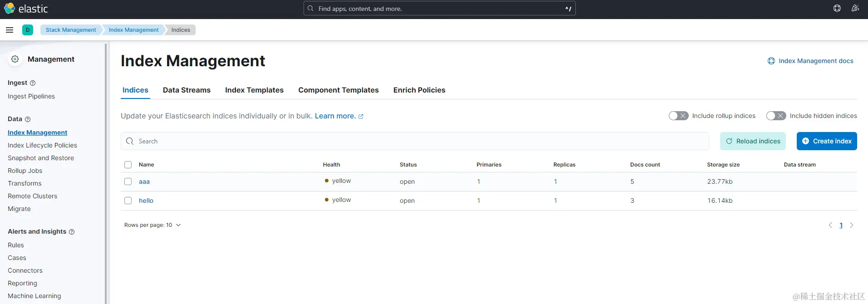Open the Enrich Policies tab
The height and width of the screenshot is (304, 868).
click(419, 90)
